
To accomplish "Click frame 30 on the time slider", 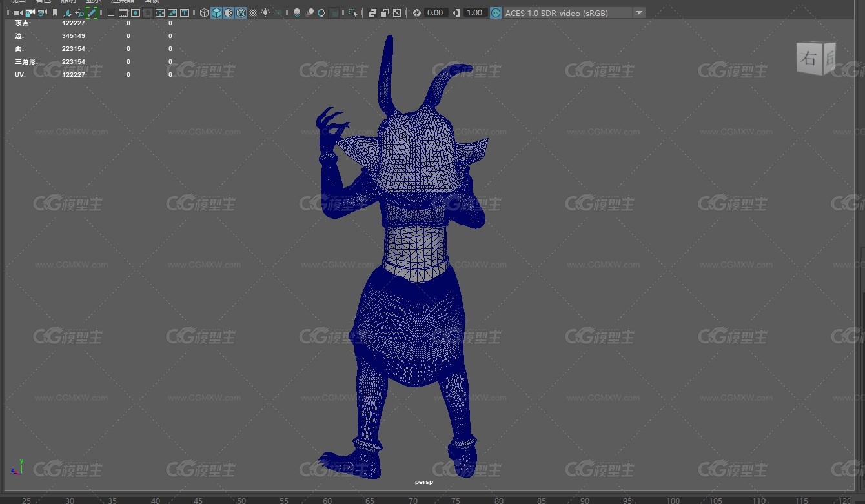I will coord(69,500).
